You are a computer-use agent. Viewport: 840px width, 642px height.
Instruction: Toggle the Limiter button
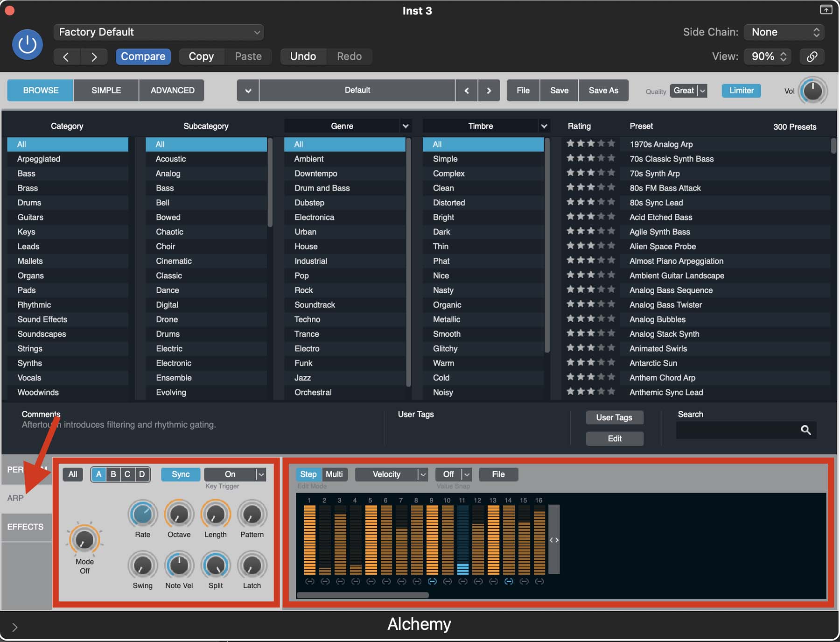tap(741, 91)
